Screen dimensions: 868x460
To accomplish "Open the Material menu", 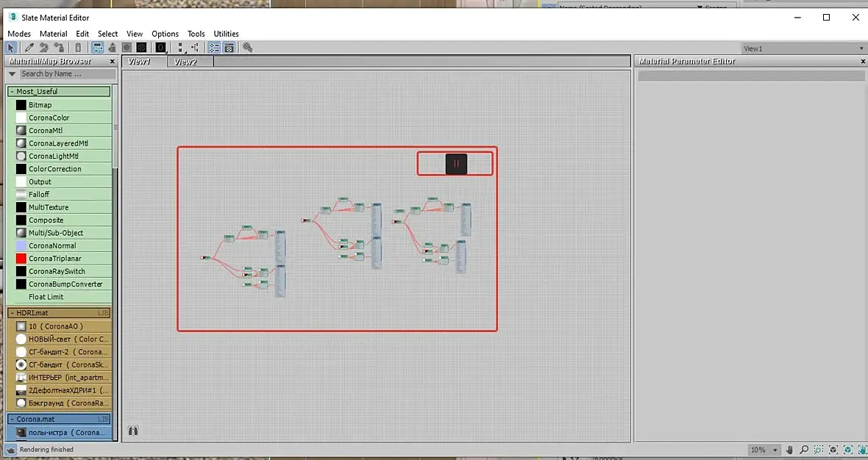I will (53, 34).
